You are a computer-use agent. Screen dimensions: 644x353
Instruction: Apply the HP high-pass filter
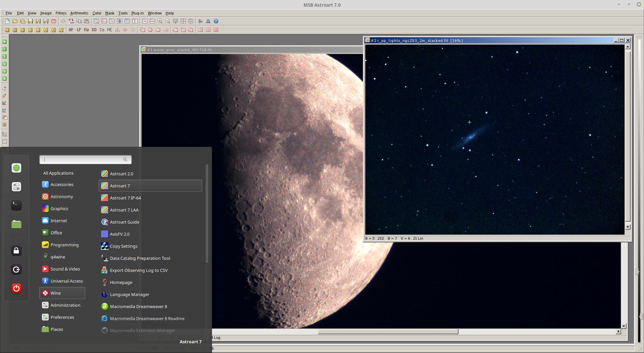(71, 30)
